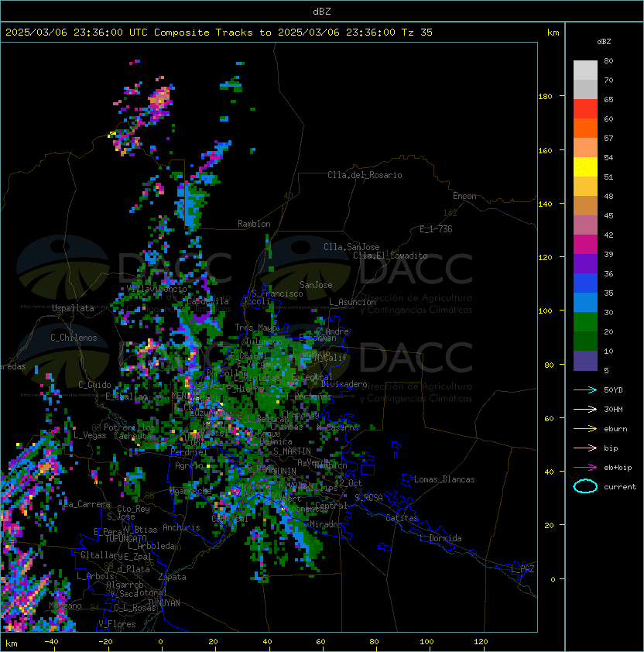The width and height of the screenshot is (644, 652).
Task: Click the 'Zapata' map label
Action: click(x=172, y=577)
